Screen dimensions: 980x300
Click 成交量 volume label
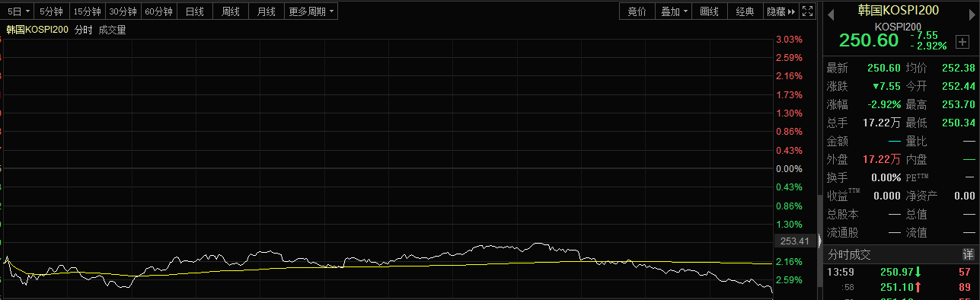pos(112,30)
